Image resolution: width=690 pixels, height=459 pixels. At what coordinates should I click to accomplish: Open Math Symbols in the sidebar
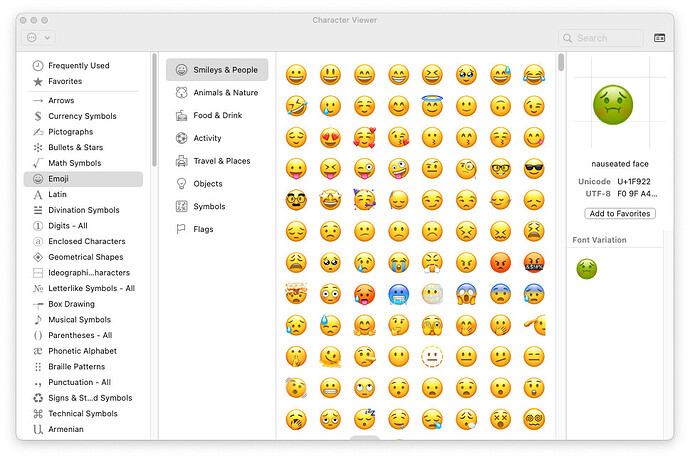click(75, 163)
